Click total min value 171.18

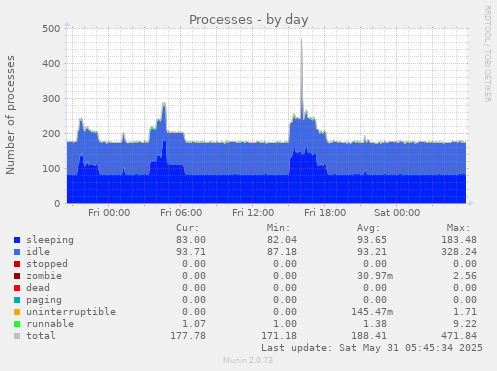click(x=279, y=336)
